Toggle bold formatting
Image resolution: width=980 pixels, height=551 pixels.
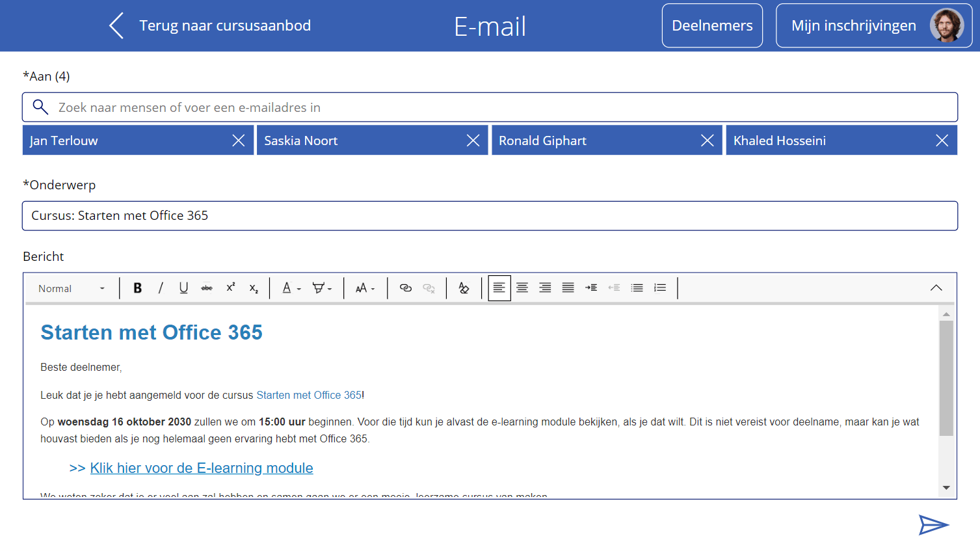137,288
